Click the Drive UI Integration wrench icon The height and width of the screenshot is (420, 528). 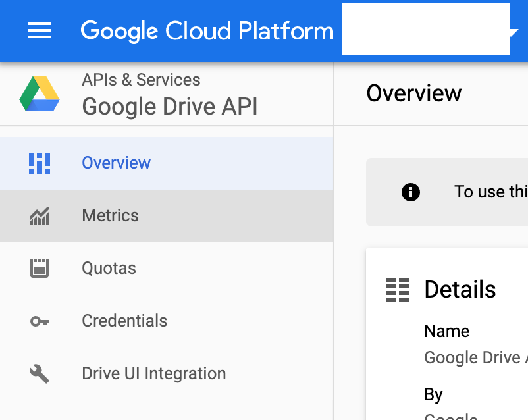pos(40,374)
